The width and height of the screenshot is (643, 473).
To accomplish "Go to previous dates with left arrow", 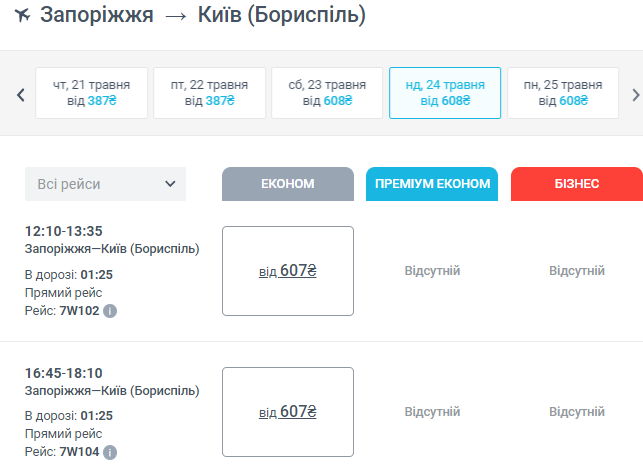I will pos(19,95).
